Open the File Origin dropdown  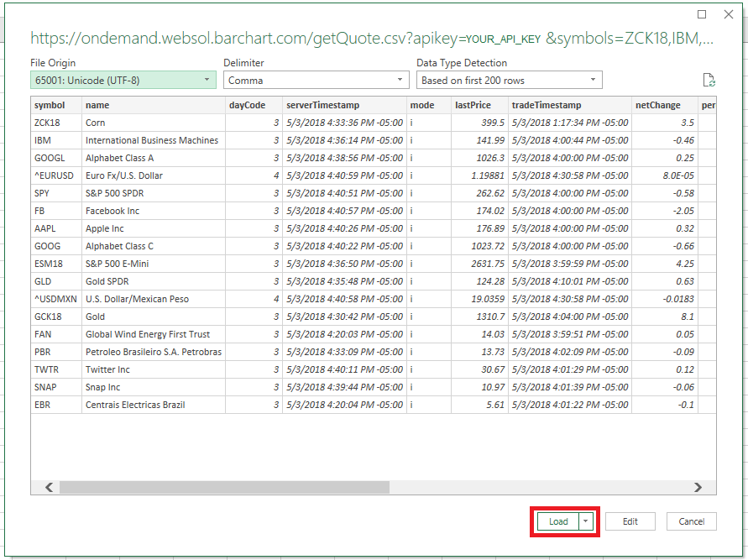[123, 80]
